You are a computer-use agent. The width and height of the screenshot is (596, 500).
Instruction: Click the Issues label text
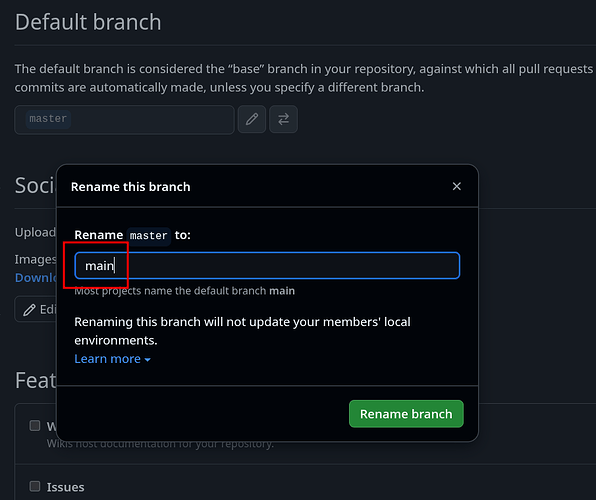[65, 487]
